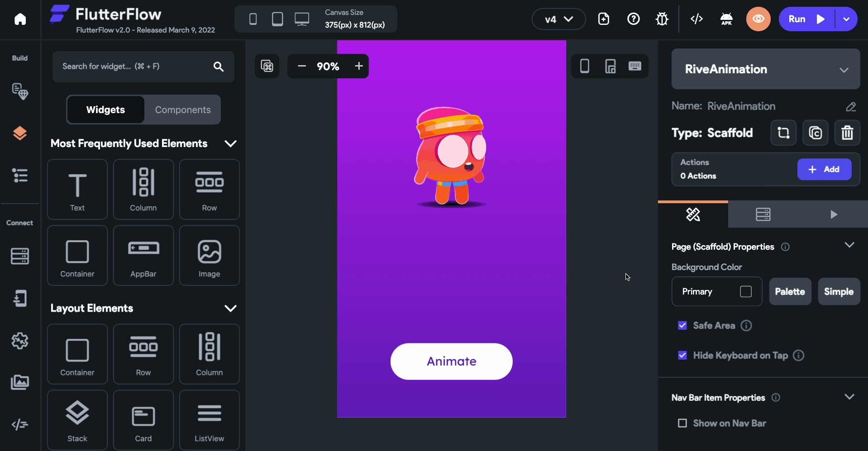Click the APK download icon
The image size is (868, 451).
pos(727,19)
